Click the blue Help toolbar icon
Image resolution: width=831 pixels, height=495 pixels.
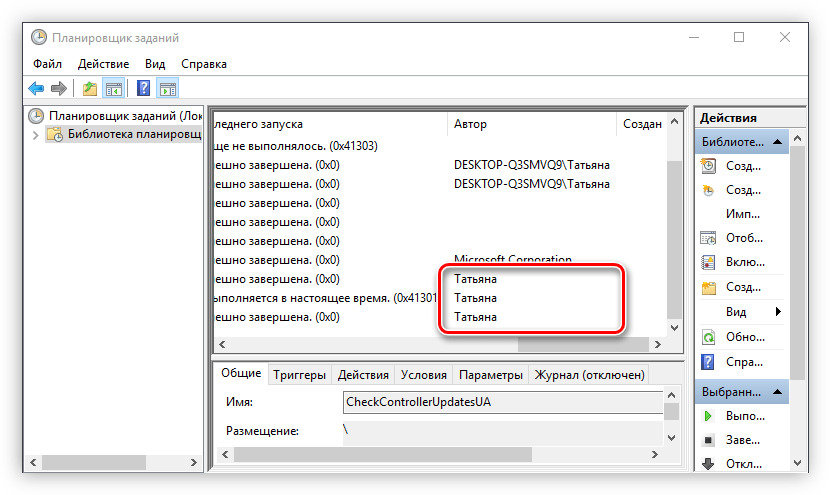[143, 89]
